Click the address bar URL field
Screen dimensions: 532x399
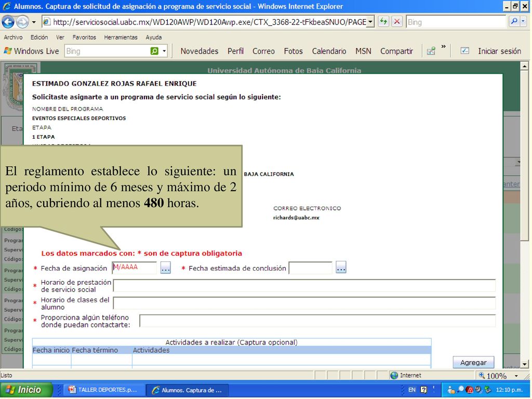coord(206,22)
